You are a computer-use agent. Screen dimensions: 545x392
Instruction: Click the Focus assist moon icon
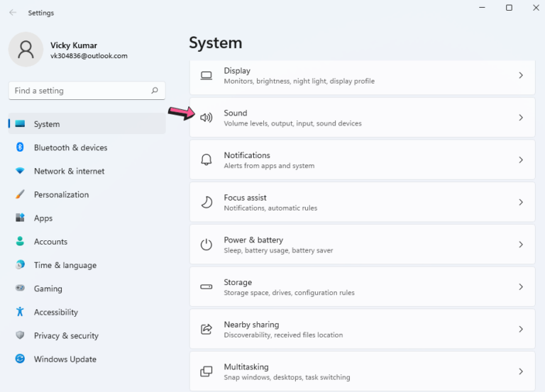click(x=207, y=202)
